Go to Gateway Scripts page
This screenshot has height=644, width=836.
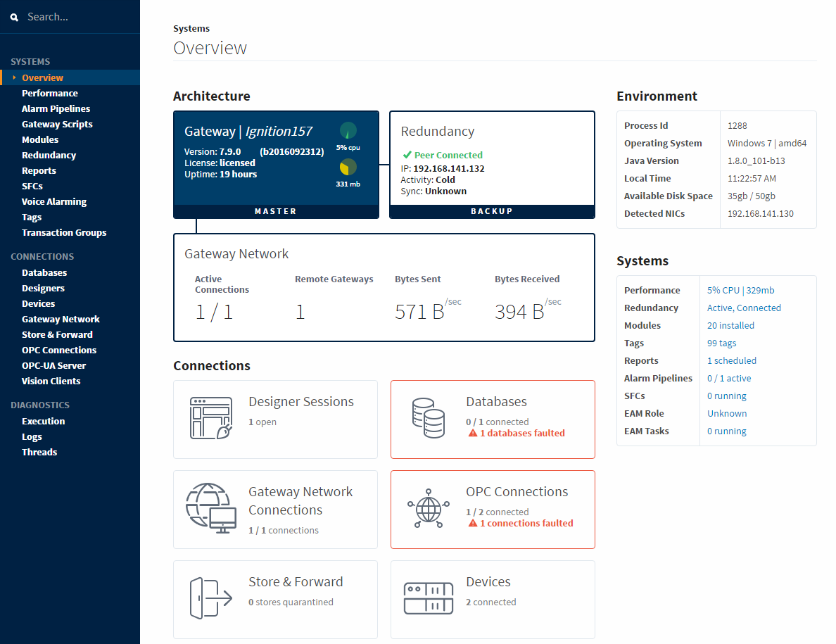click(x=57, y=124)
